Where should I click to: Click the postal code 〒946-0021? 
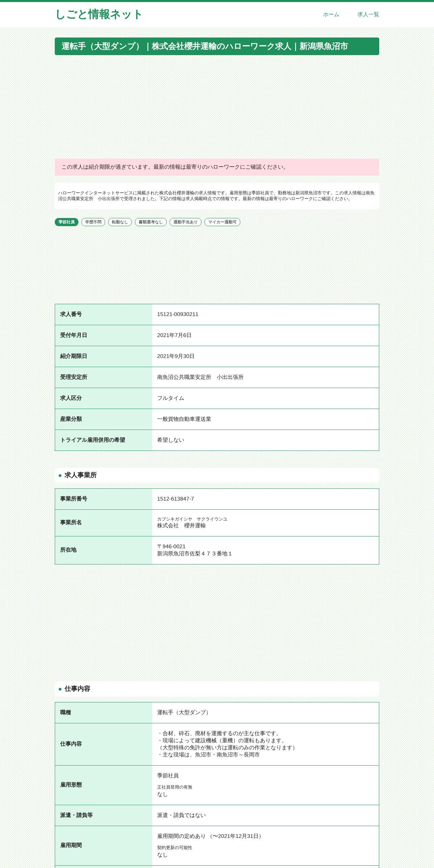pos(171,547)
